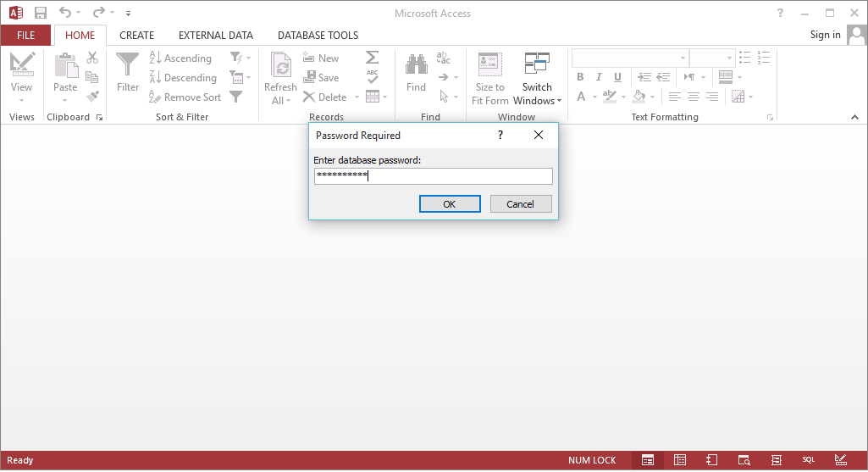Click Design view icon in status bar
This screenshot has width=868, height=472.
pyautogui.click(x=840, y=460)
